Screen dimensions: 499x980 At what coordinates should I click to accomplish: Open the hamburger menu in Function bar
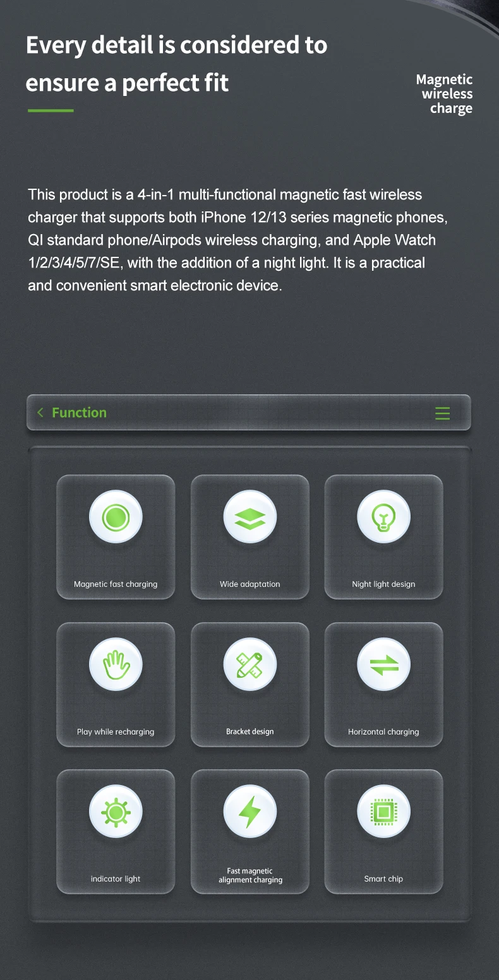click(443, 413)
